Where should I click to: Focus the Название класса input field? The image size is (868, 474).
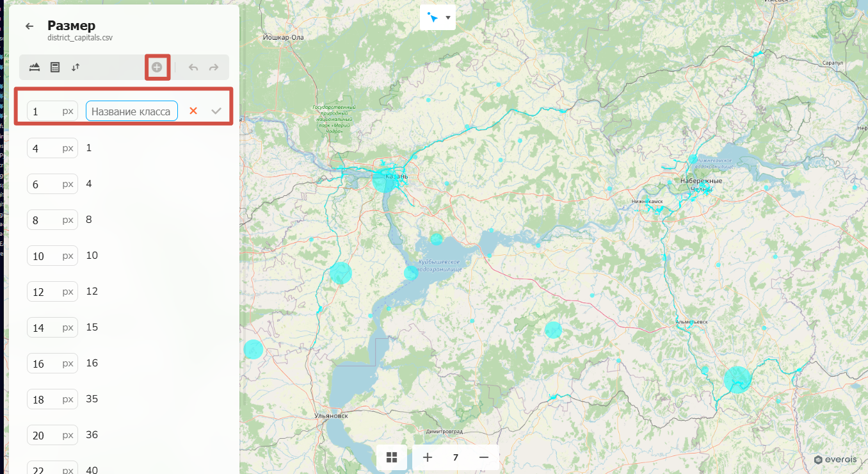click(x=132, y=111)
